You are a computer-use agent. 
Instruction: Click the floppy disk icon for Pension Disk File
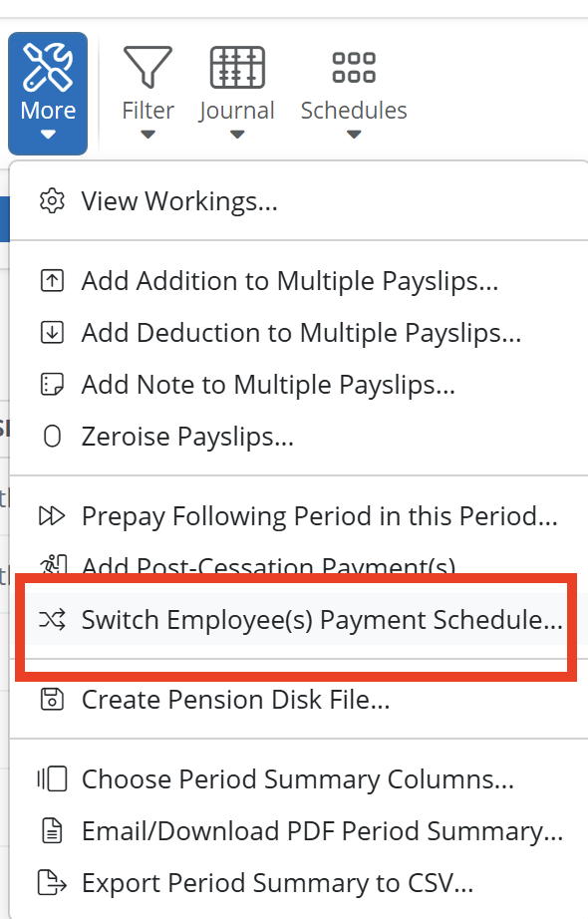coord(52,699)
